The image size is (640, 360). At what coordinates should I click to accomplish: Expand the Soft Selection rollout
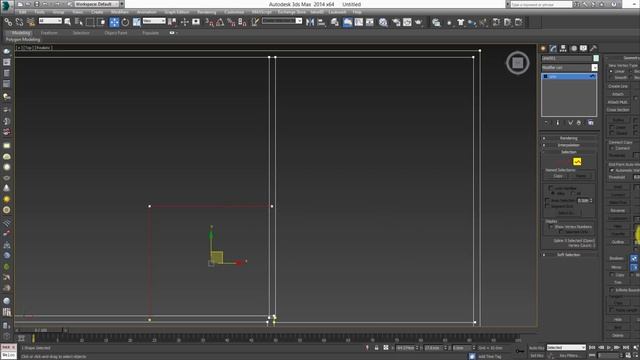[x=569, y=255]
